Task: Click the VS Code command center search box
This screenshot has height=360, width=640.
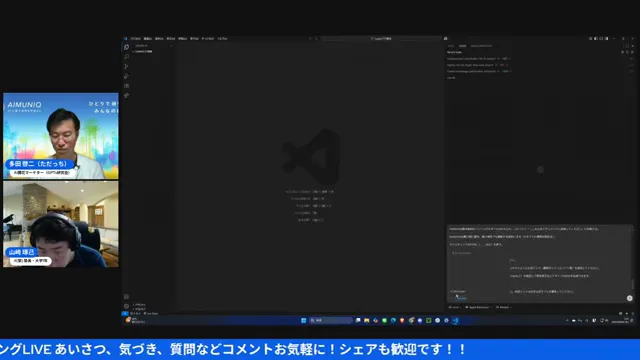Action: click(381, 39)
